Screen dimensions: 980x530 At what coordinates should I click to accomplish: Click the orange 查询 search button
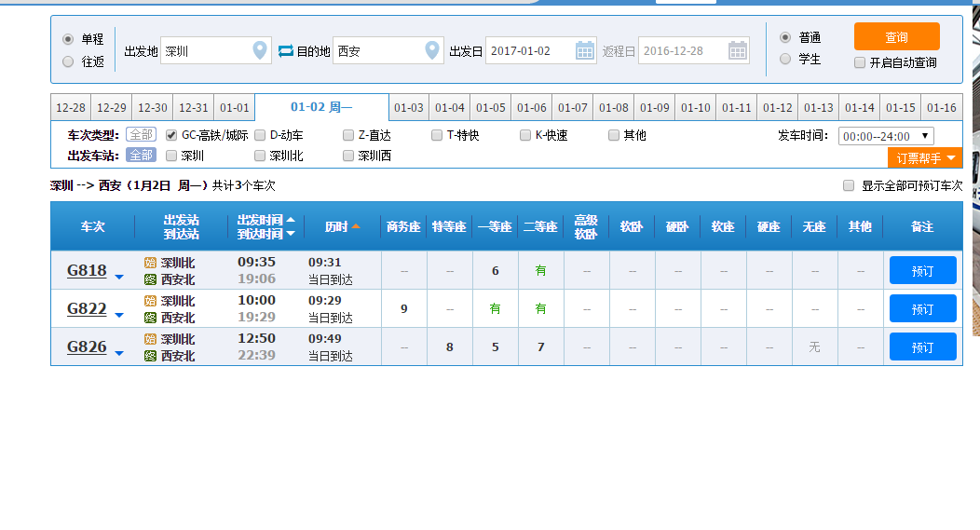(x=897, y=37)
